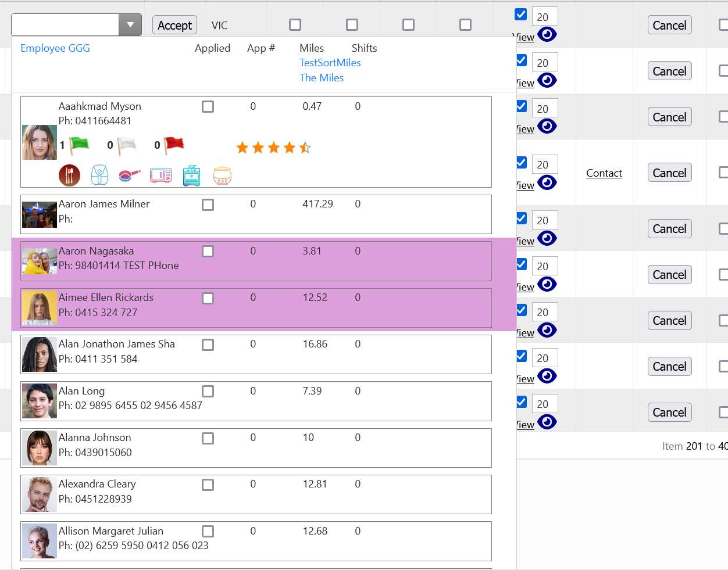This screenshot has height=570, width=728.
Task: Check Aaron Nagasaka's selection checkbox
Action: pos(208,251)
